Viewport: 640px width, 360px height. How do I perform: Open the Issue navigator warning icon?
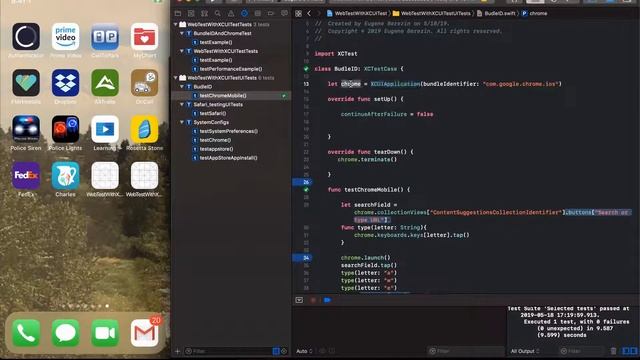(231, 13)
